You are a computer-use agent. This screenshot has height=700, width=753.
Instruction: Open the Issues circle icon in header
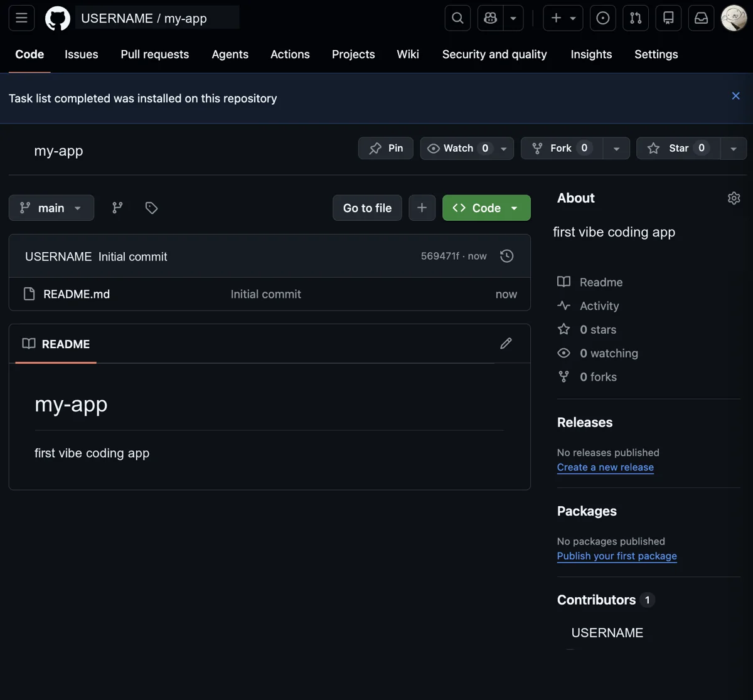(603, 18)
